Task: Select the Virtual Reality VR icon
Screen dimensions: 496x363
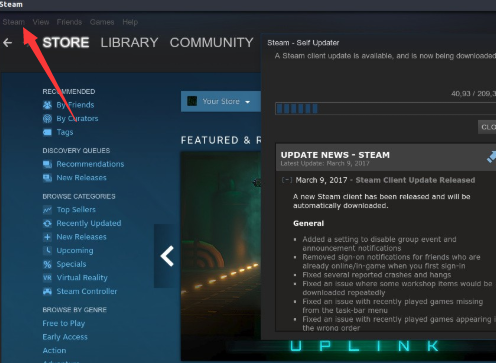Action: 47,278
